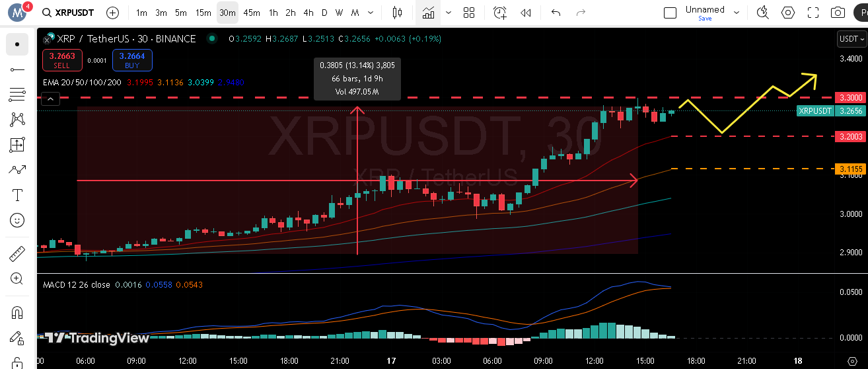
Task: Open the Indicators panel
Action: pos(429,13)
